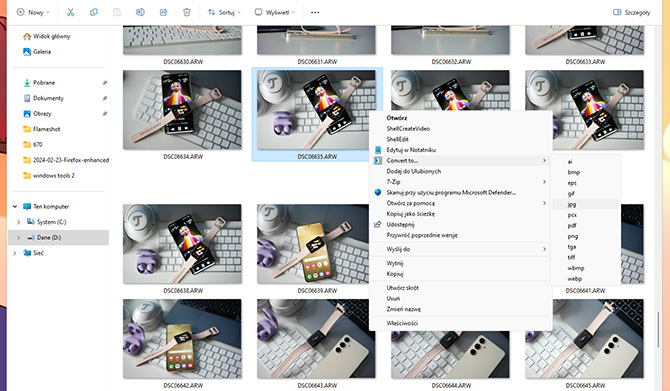
Task: Select the DSC06642.ARW thumbnail
Action: coord(182,339)
